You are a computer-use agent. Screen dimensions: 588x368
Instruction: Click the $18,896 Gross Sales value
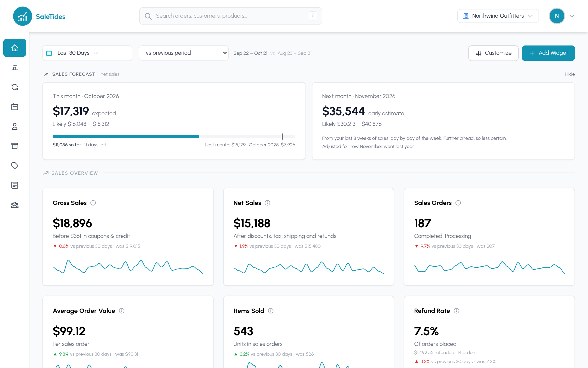click(72, 223)
